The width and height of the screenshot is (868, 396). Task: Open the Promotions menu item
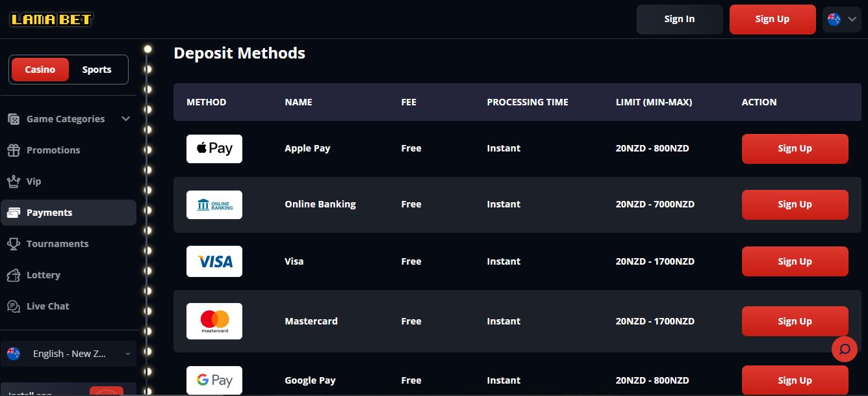tap(68, 150)
